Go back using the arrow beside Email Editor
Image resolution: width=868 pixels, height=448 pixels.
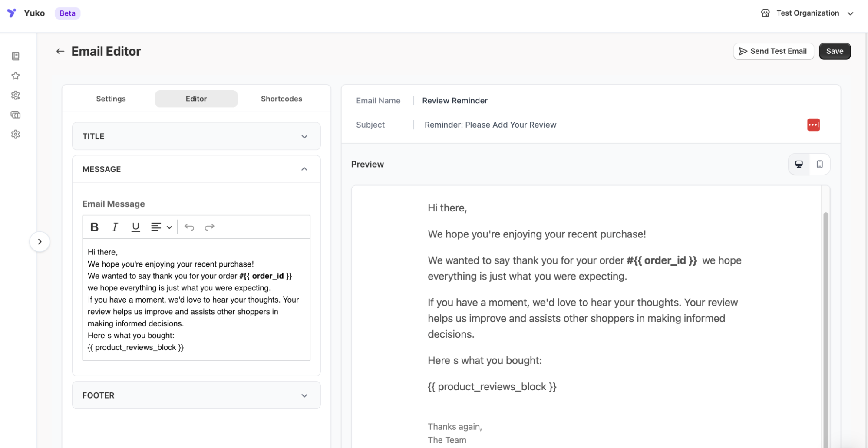click(60, 51)
